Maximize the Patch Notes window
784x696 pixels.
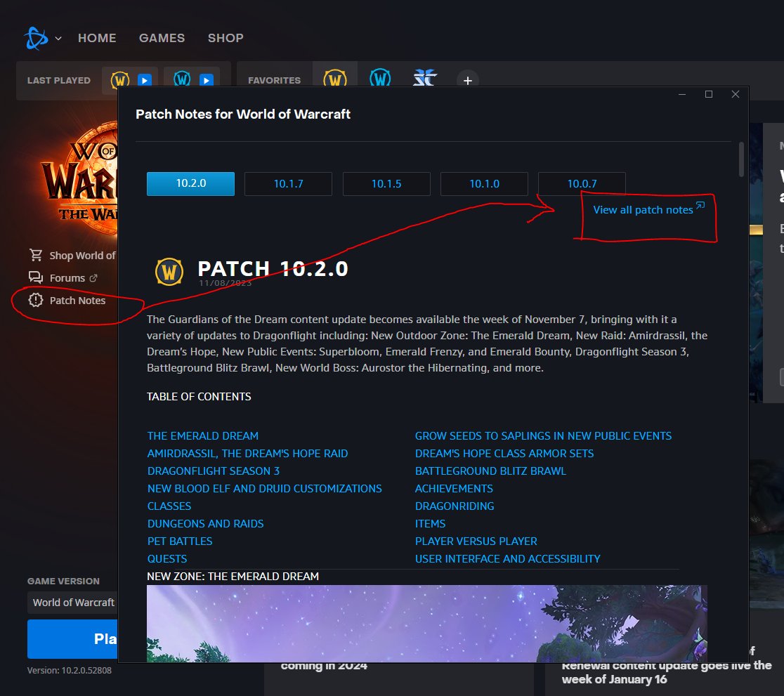(x=709, y=95)
